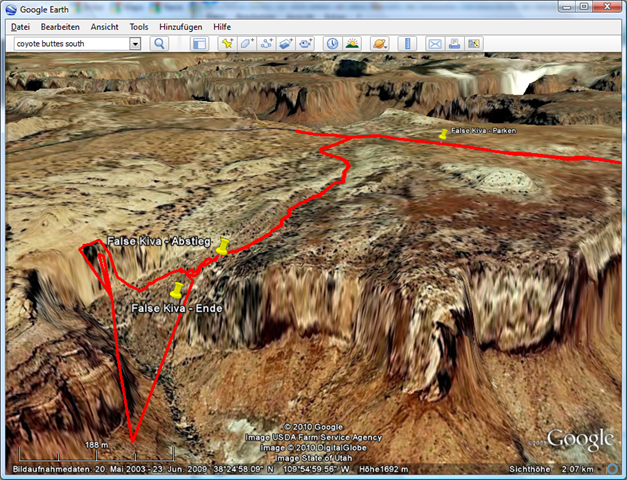The width and height of the screenshot is (627, 480).
Task: Click the 'False Kiva - Abstieg' placemark pin
Action: (x=223, y=246)
